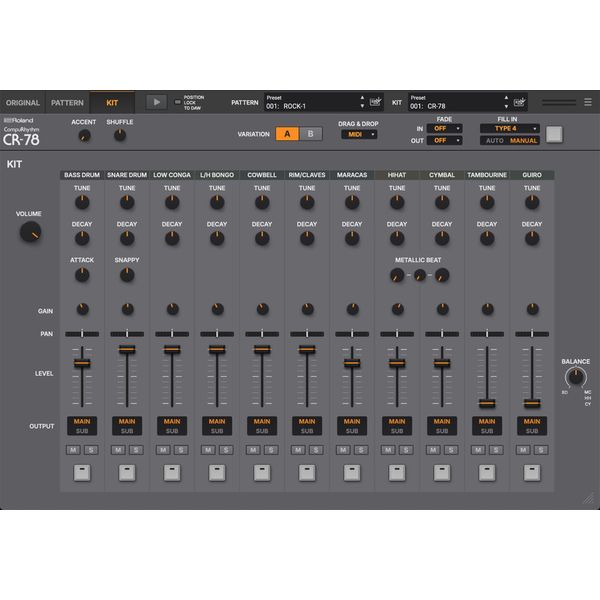600x600 pixels.
Task: Click the L/H Bongo GAIN knob
Action: click(217, 309)
